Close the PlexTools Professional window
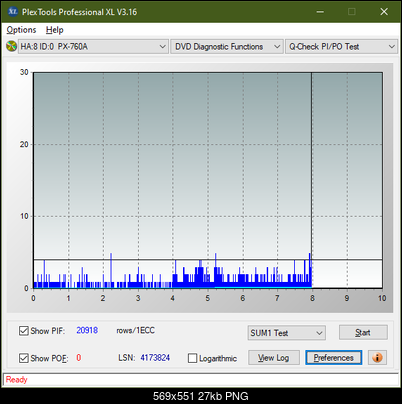 (384, 12)
